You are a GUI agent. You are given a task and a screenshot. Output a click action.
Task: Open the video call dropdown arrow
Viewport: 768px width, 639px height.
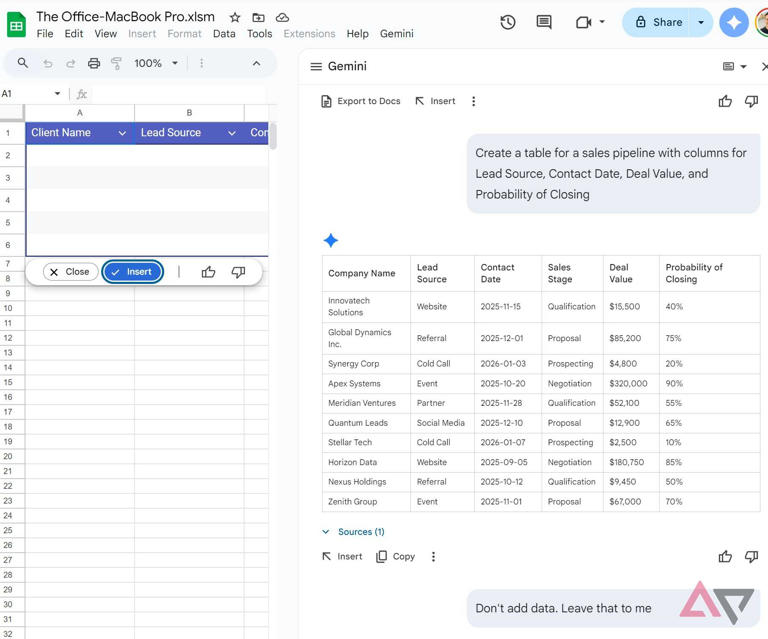click(x=602, y=22)
